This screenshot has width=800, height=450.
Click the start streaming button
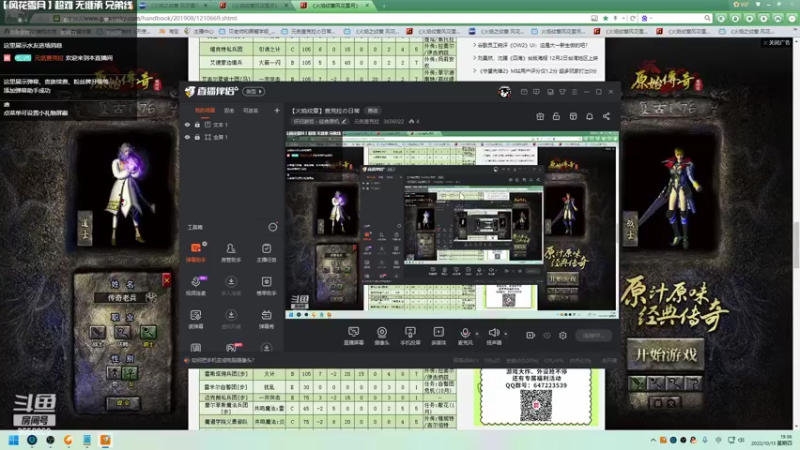pyautogui.click(x=593, y=335)
